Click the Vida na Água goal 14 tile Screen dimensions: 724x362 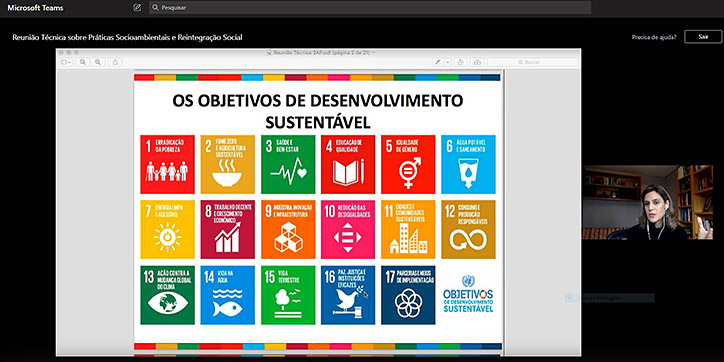227,295
